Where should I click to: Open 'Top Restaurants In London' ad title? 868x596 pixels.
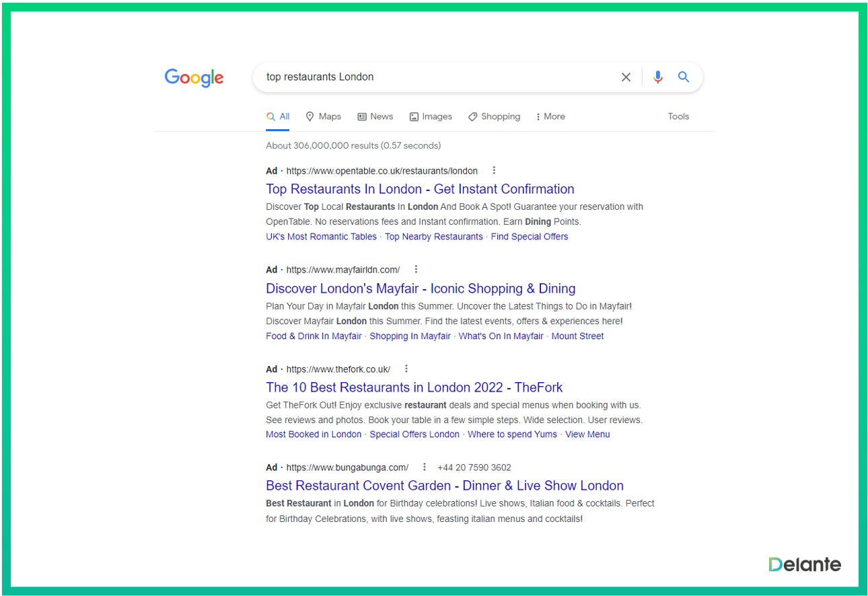[420, 189]
